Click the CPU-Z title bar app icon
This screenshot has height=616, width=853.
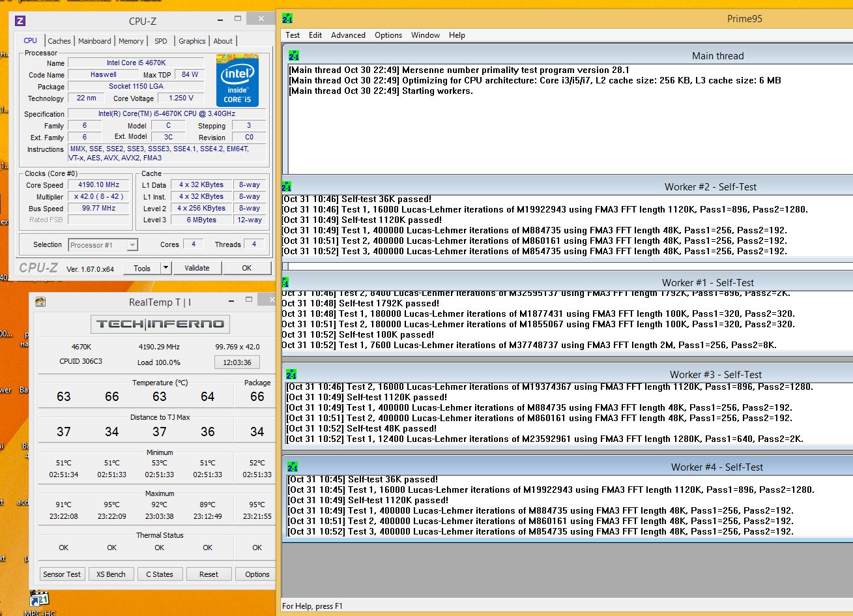click(20, 21)
